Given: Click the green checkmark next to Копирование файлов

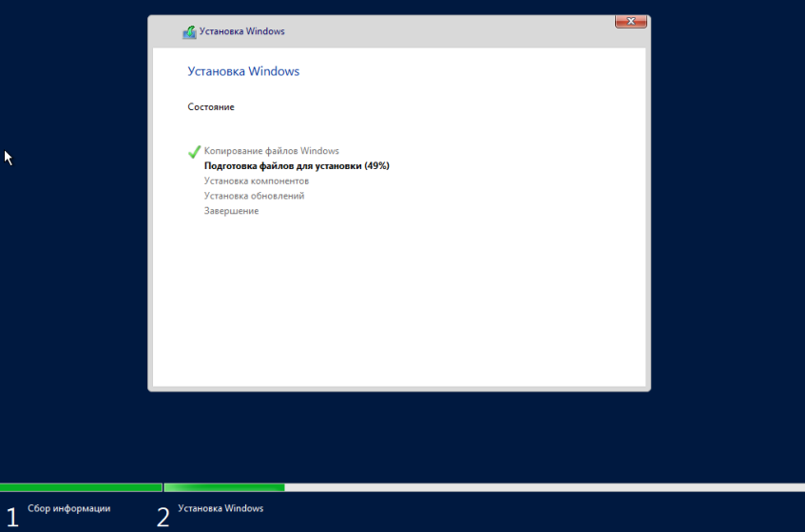Looking at the screenshot, I should point(194,151).
